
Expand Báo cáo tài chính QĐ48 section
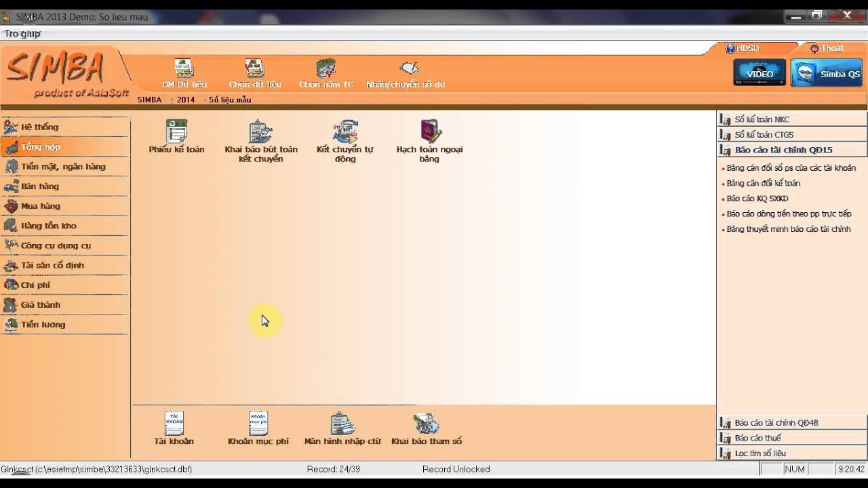tap(792, 423)
